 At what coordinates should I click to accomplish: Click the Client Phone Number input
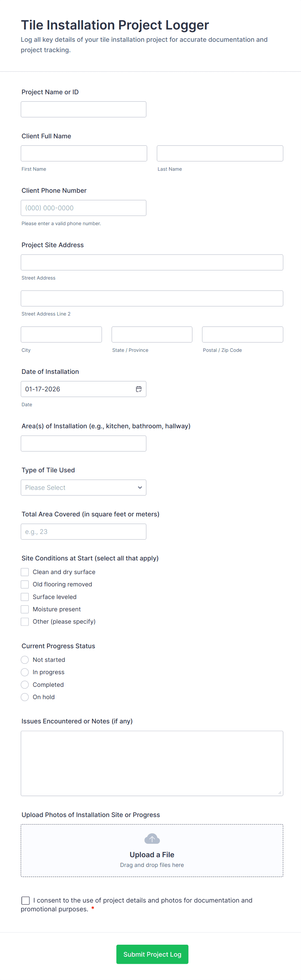(84, 208)
